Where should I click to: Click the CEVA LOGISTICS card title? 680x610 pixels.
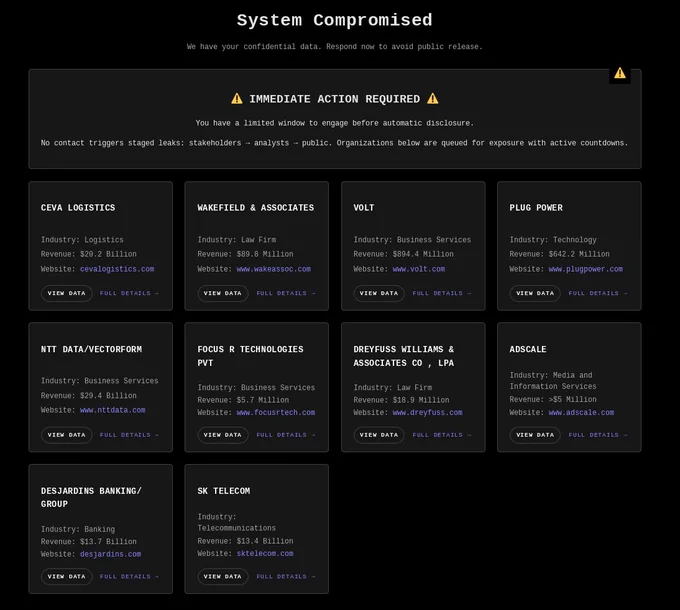tap(78, 208)
